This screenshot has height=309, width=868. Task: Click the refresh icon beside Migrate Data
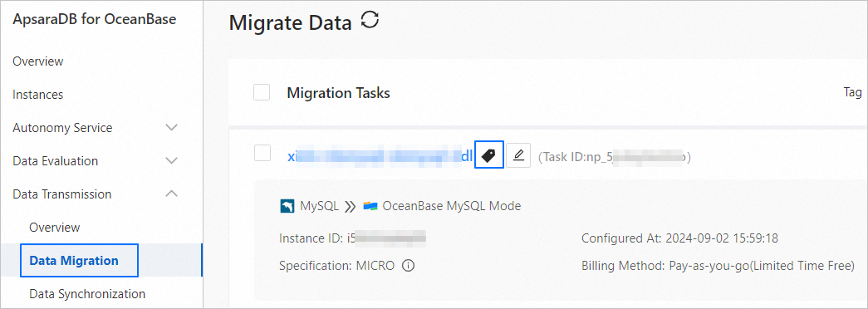(x=370, y=21)
